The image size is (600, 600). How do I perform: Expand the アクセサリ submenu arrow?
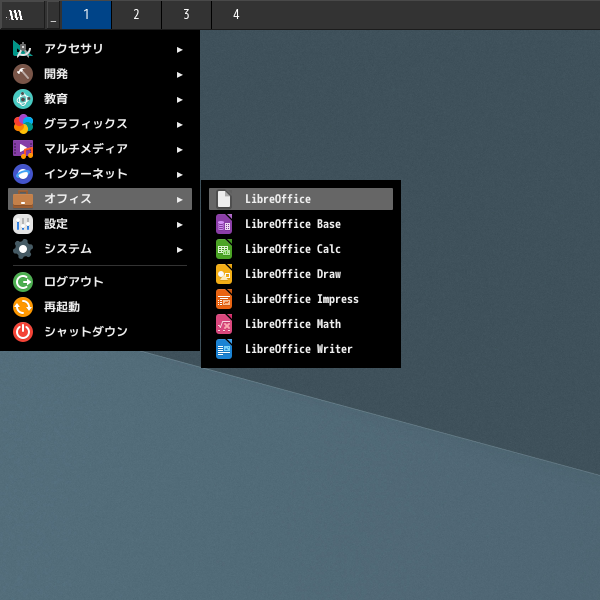click(x=180, y=49)
